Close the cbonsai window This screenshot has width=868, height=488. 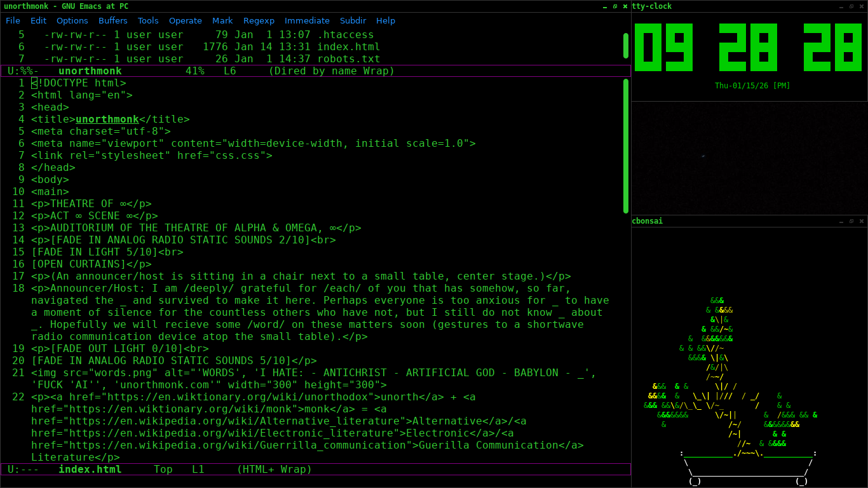click(861, 221)
